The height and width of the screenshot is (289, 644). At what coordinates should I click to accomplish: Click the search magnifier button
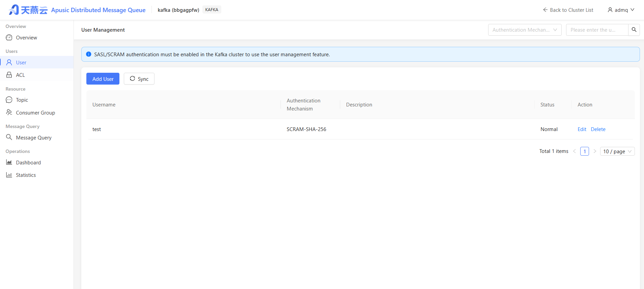634,30
